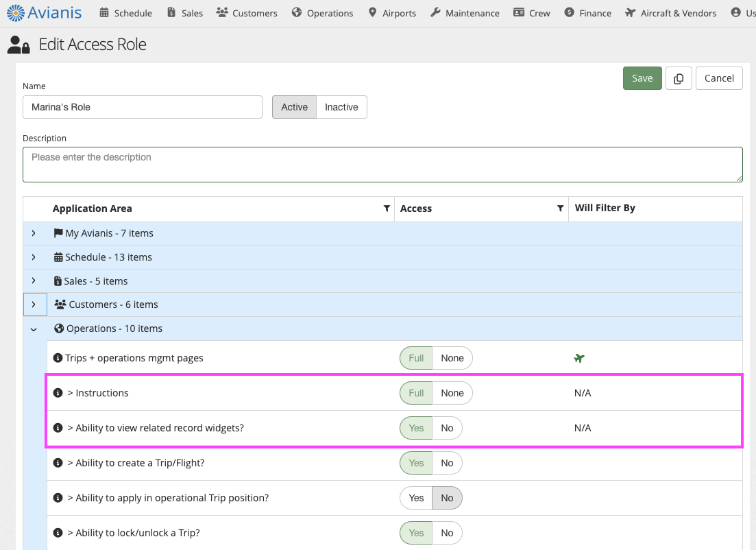
Task: Click info icon beside lock/unlock a Trip
Action: 58,533
